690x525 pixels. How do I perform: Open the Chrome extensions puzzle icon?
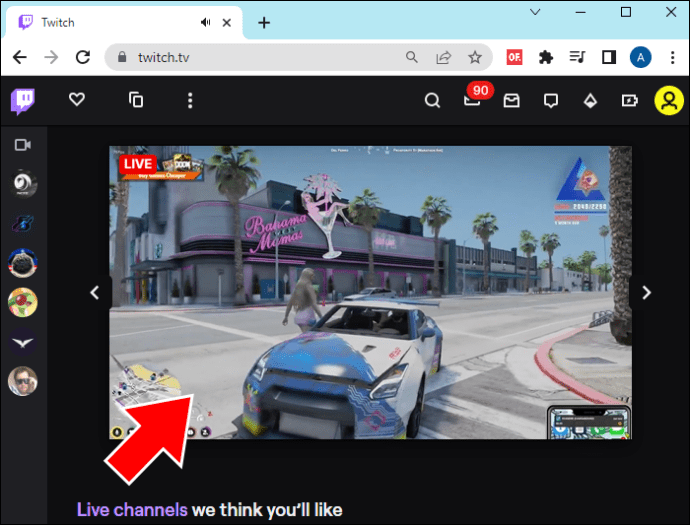(546, 57)
